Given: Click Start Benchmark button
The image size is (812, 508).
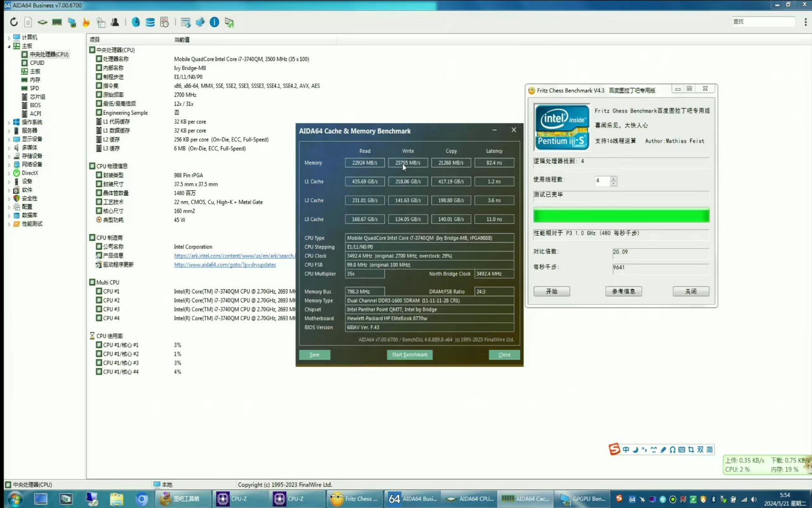Looking at the screenshot, I should coord(410,355).
